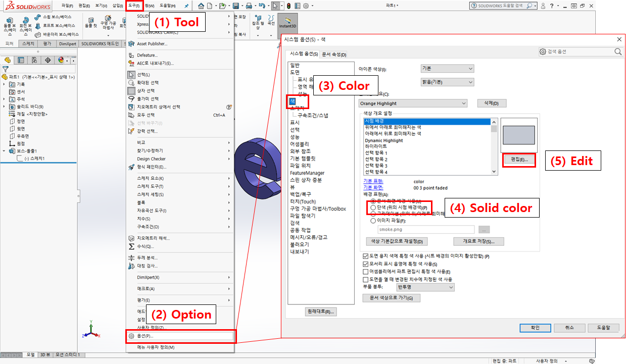Viewport: 626px width, 364px height.
Task: Select the 문서 화면 배경 사용 radio button
Action: tap(373, 201)
